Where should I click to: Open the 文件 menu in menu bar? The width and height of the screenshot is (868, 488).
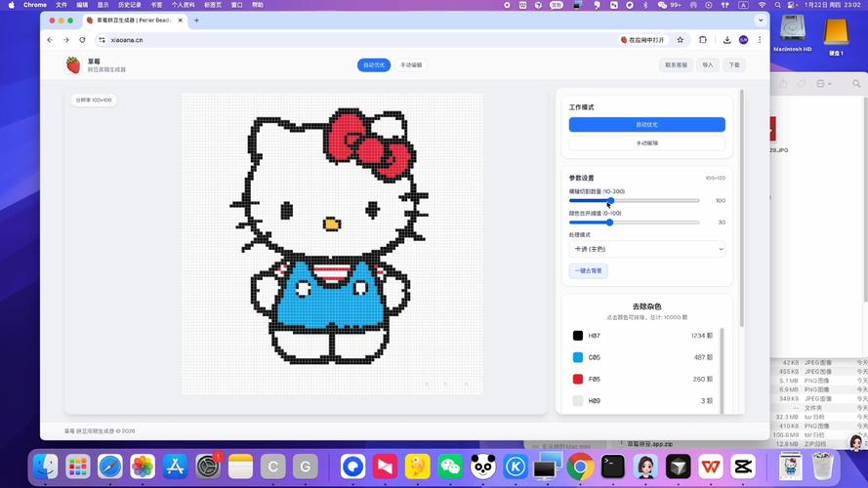62,5
